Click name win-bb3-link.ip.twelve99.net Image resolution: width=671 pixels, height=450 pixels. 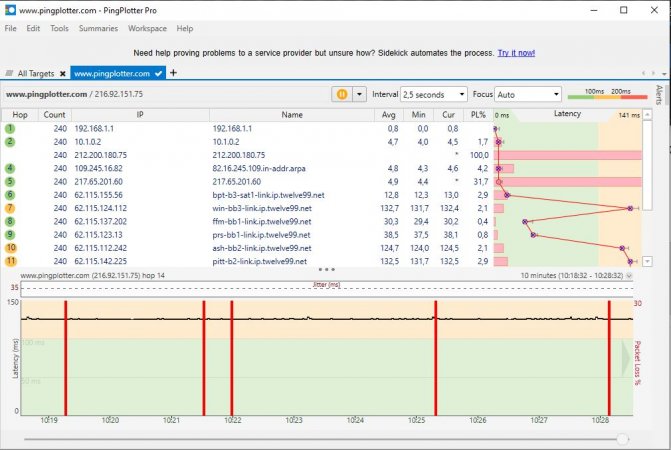(262, 208)
